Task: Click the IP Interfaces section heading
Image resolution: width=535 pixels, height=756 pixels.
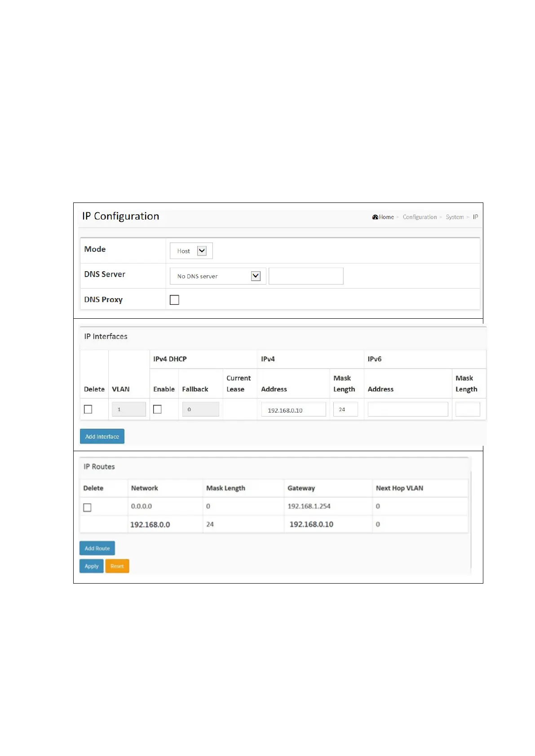Action: pos(106,336)
